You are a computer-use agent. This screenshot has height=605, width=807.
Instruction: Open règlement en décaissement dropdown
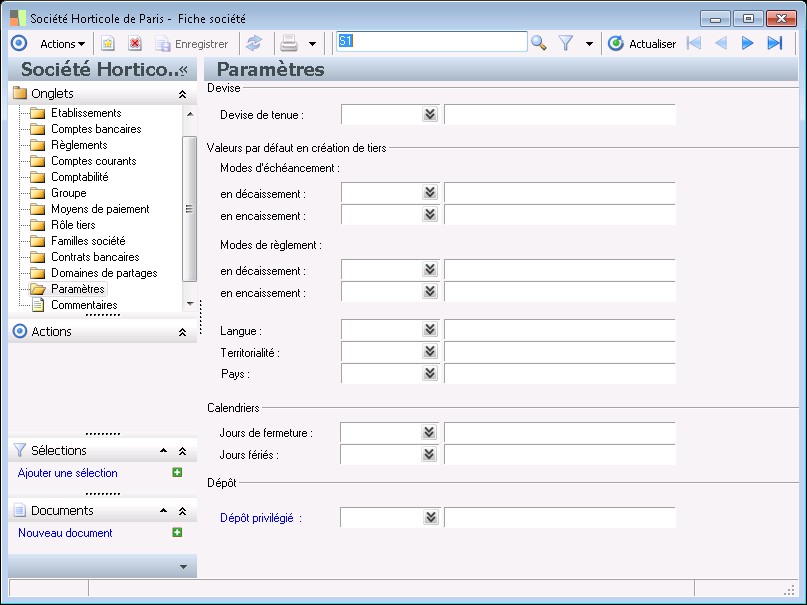[430, 270]
